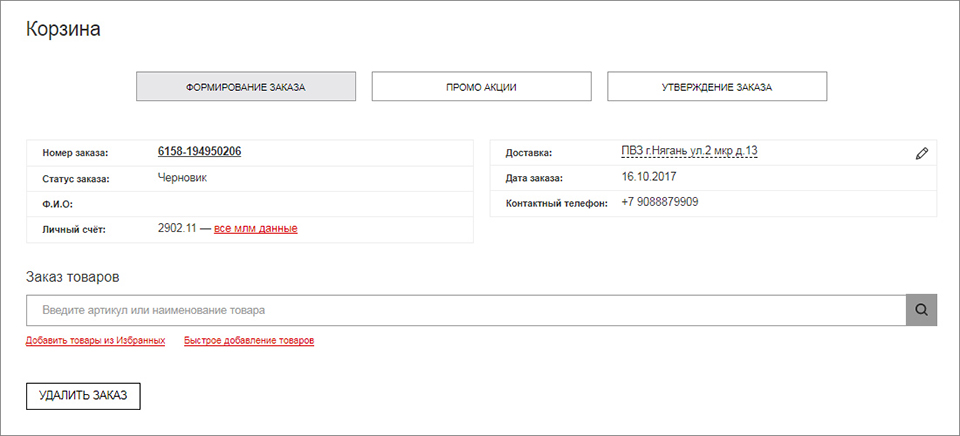Click the personal account balance 2902.11
The image size is (960, 436).
click(177, 228)
